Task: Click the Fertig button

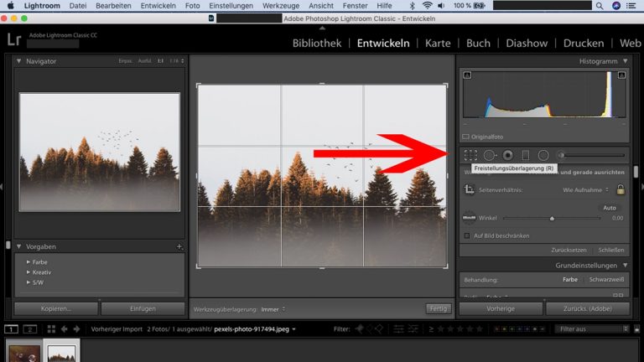Action: 438,308
